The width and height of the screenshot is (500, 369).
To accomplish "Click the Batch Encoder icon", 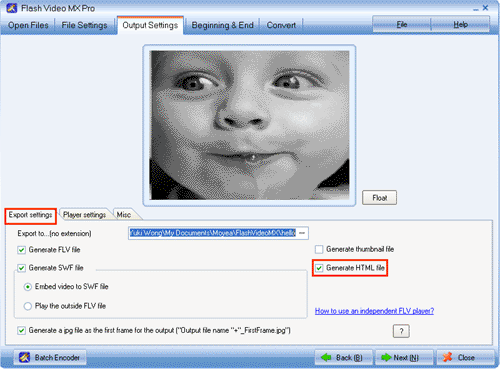I will (24, 357).
